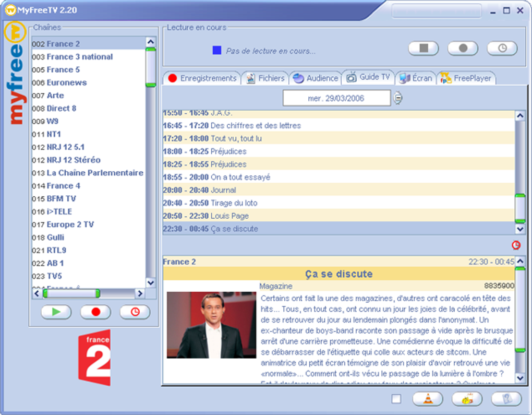532x415 pixels.
Task: Select the 20:00 Journal program
Action: (x=338, y=190)
